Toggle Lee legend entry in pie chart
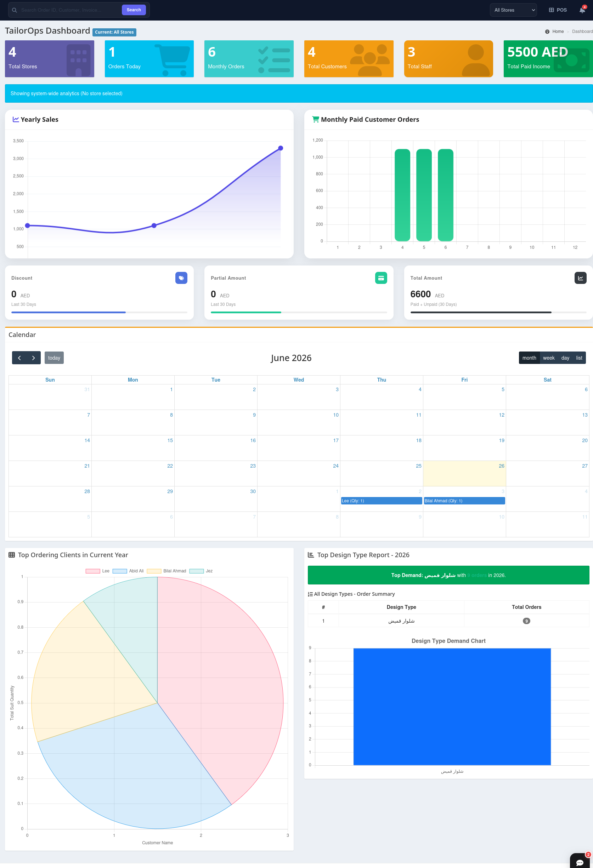Viewport: 593px width, 868px height. tap(97, 571)
